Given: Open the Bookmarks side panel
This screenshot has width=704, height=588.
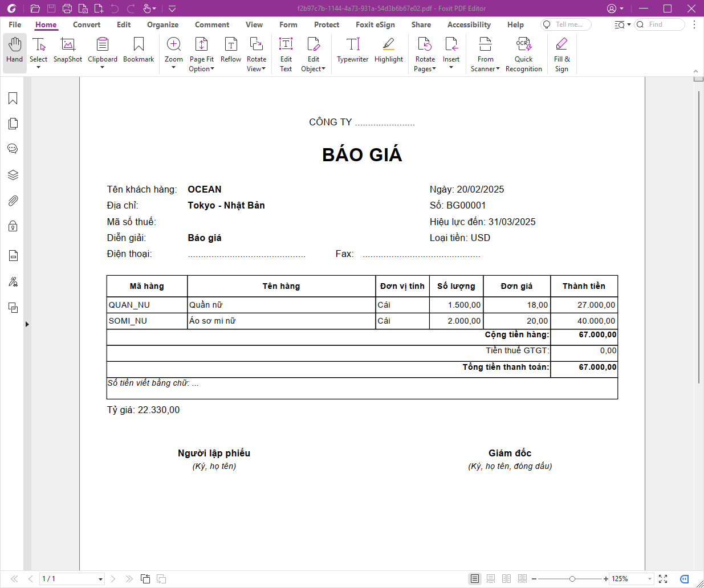Looking at the screenshot, I should pos(13,99).
